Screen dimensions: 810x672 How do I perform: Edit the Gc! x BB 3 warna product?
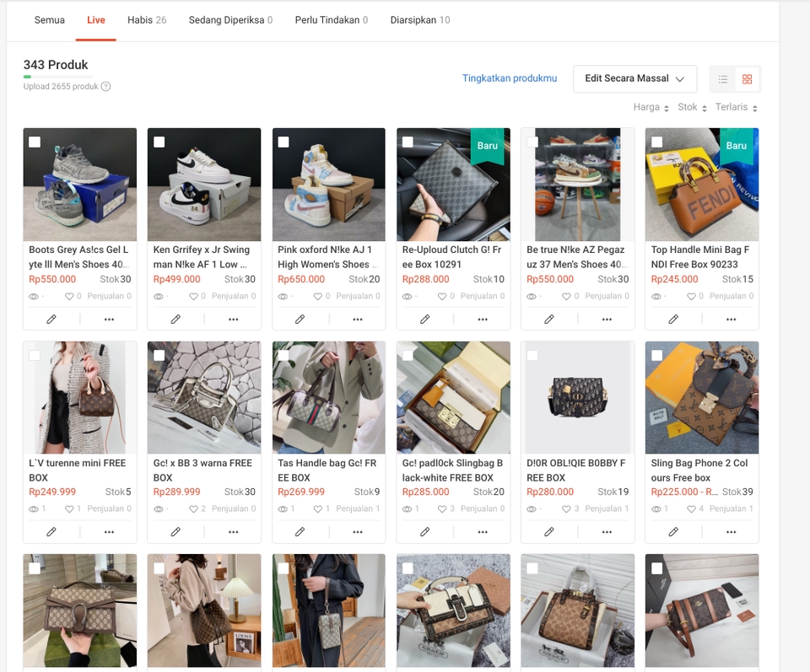(x=175, y=531)
